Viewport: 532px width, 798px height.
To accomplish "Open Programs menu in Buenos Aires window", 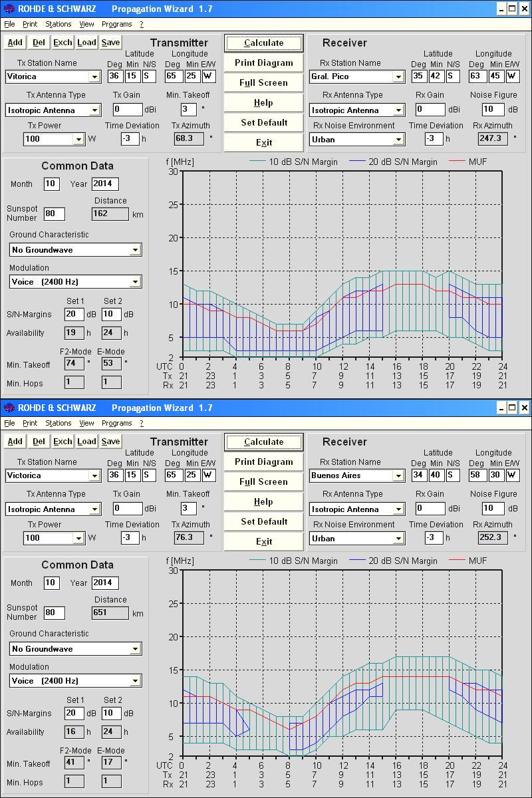I will click(117, 423).
